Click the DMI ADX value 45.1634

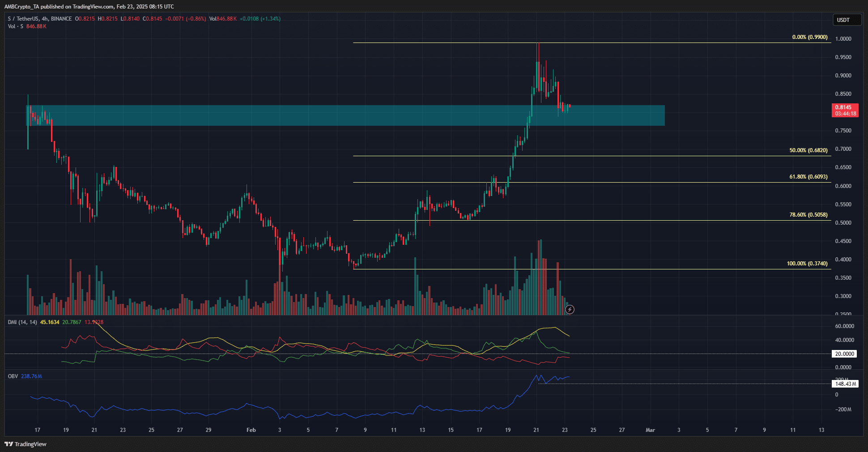click(50, 322)
